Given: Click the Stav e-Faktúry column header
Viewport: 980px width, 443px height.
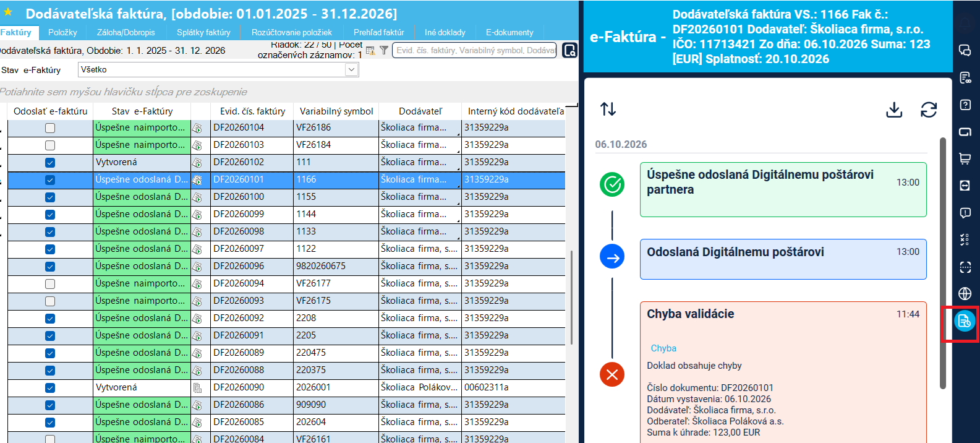Looking at the screenshot, I should pos(142,111).
